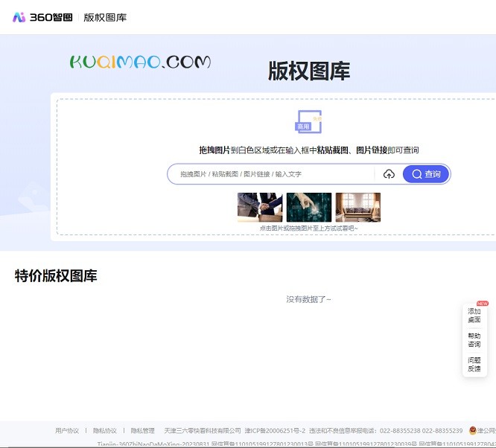
Task: Select the digital hand sample thumbnail
Action: point(309,207)
